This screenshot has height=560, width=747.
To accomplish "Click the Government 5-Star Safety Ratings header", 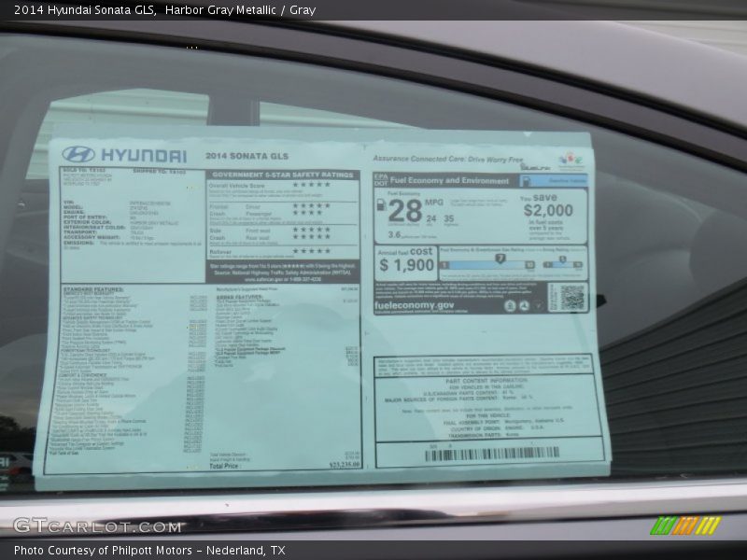I will coord(283,175).
